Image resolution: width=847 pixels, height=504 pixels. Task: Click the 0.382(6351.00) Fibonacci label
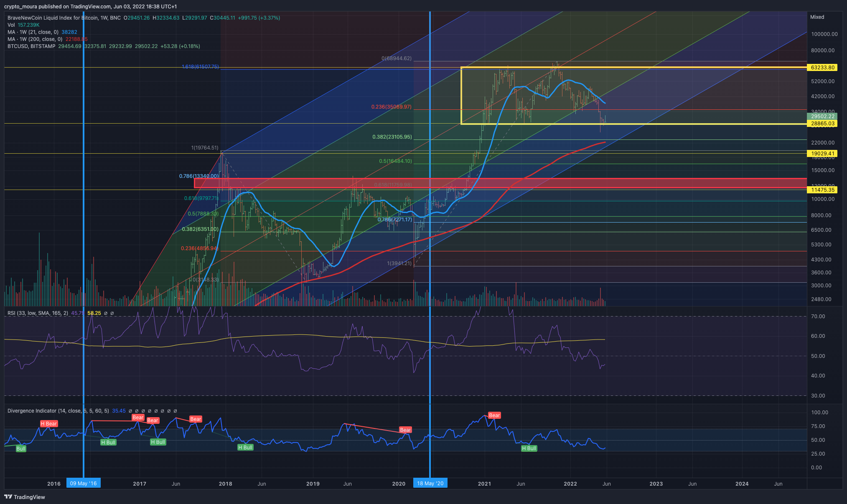pyautogui.click(x=200, y=229)
